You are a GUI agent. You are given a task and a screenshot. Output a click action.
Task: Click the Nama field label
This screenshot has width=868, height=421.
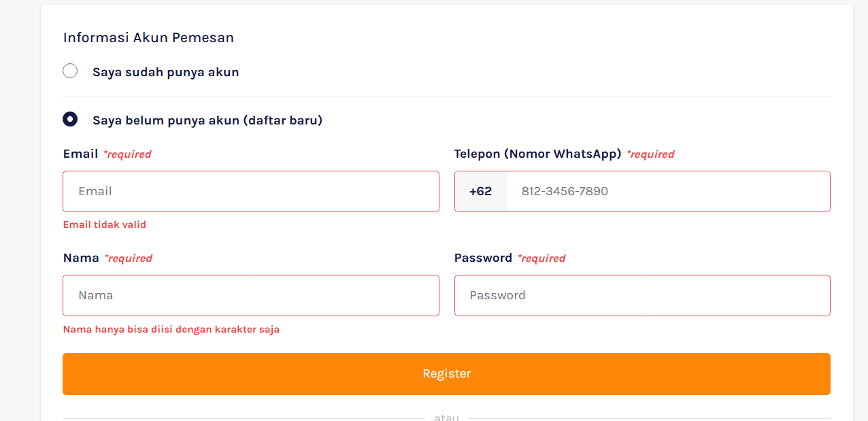click(x=80, y=258)
